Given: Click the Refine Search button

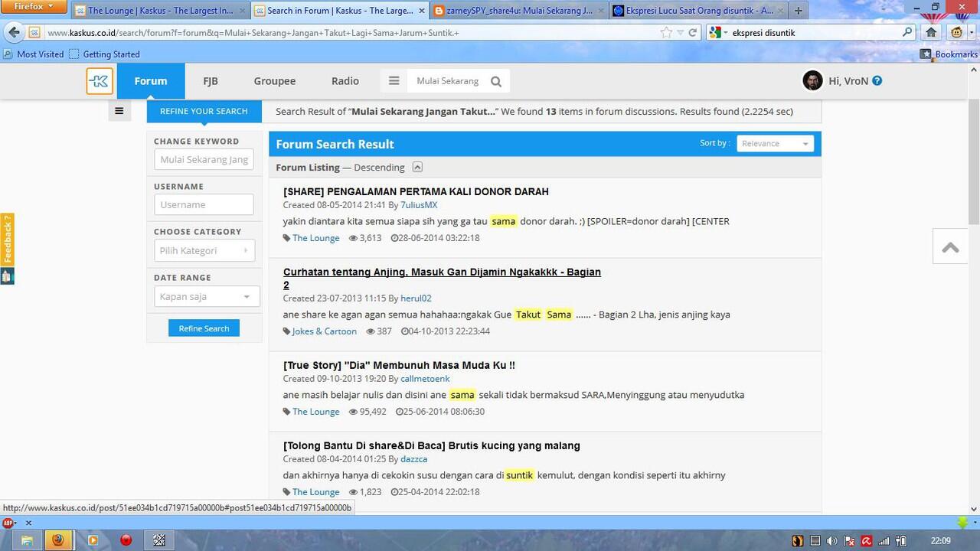Looking at the screenshot, I should point(204,328).
